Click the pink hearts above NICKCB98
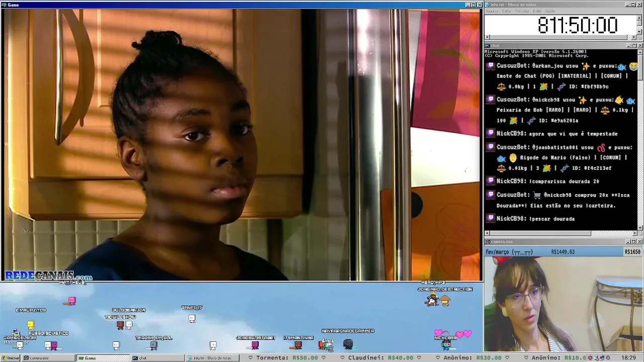Image resolution: width=644 pixels, height=362 pixels. 454,334
